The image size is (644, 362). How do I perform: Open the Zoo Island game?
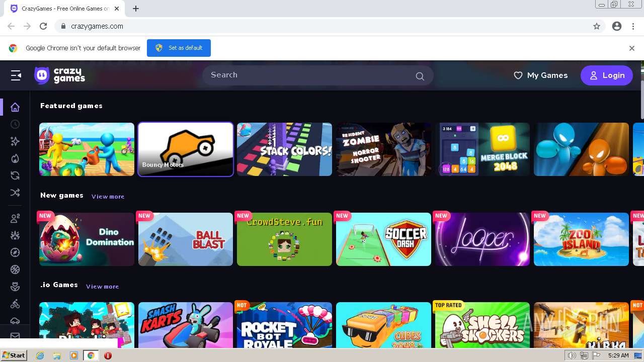pos(581,239)
